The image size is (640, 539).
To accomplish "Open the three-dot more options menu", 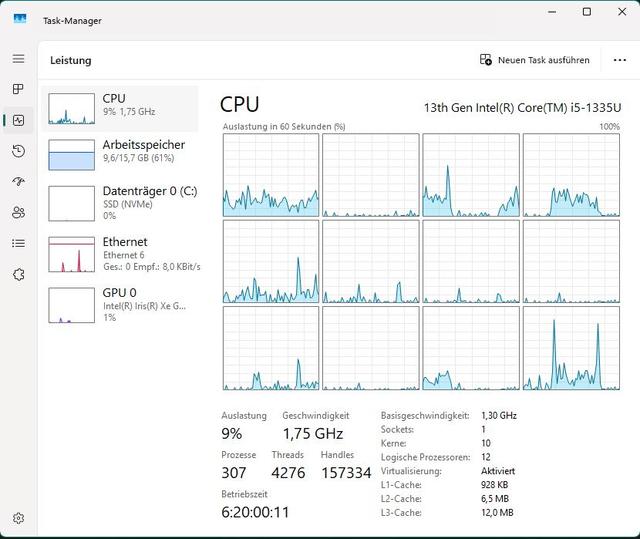I will [x=620, y=60].
